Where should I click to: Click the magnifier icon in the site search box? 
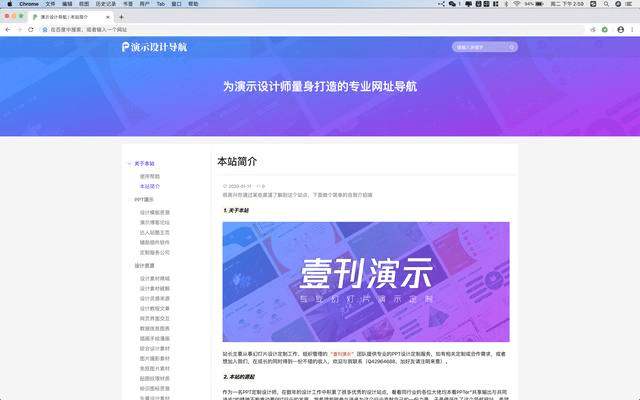click(511, 47)
